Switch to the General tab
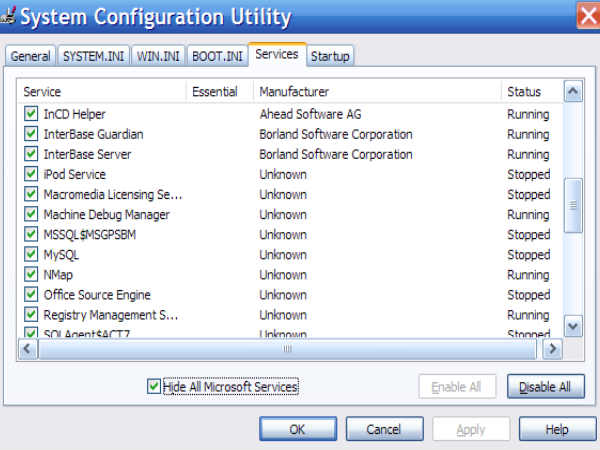Screen dimensions: 600x450 [x=30, y=56]
